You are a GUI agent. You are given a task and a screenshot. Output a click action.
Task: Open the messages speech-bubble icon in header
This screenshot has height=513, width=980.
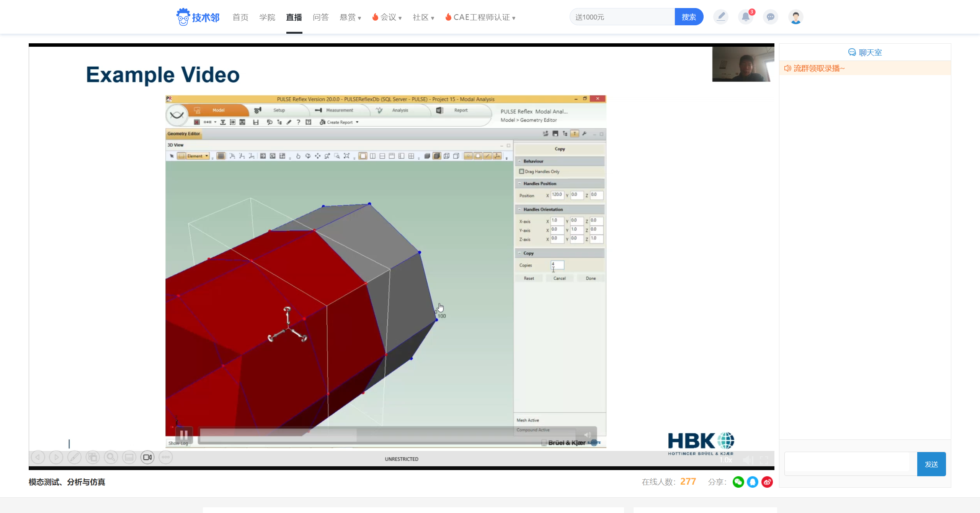[771, 17]
